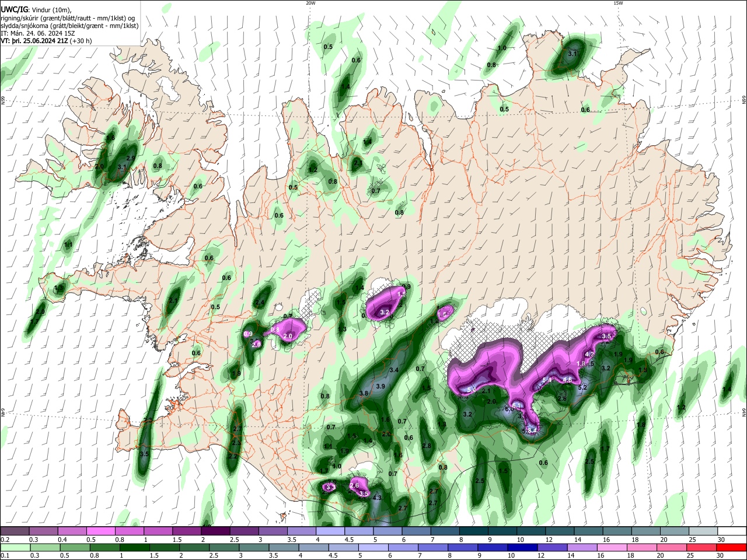747x560 pixels.
Task: Click the '4.6' precipitation value on the map
Action: click(x=567, y=380)
